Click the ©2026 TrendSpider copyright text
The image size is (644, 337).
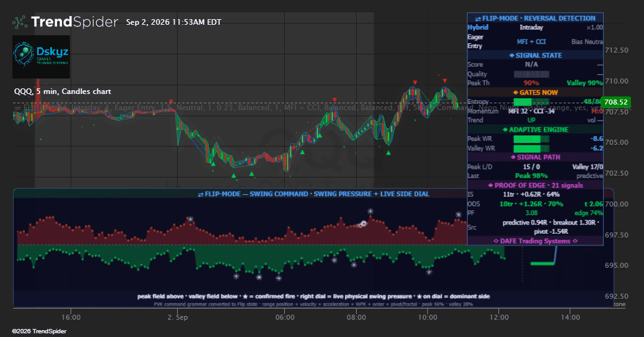(39, 331)
